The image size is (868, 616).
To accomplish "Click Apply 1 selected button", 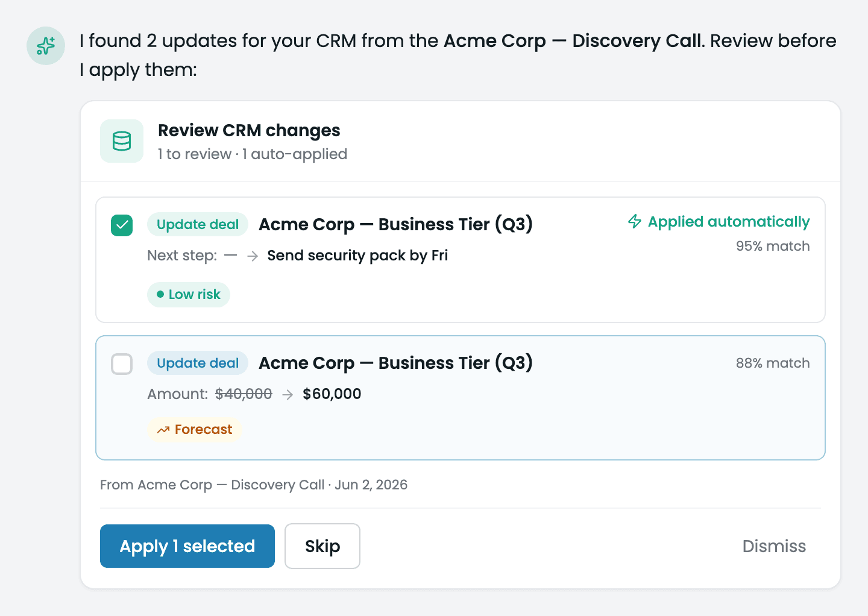I will click(x=187, y=546).
